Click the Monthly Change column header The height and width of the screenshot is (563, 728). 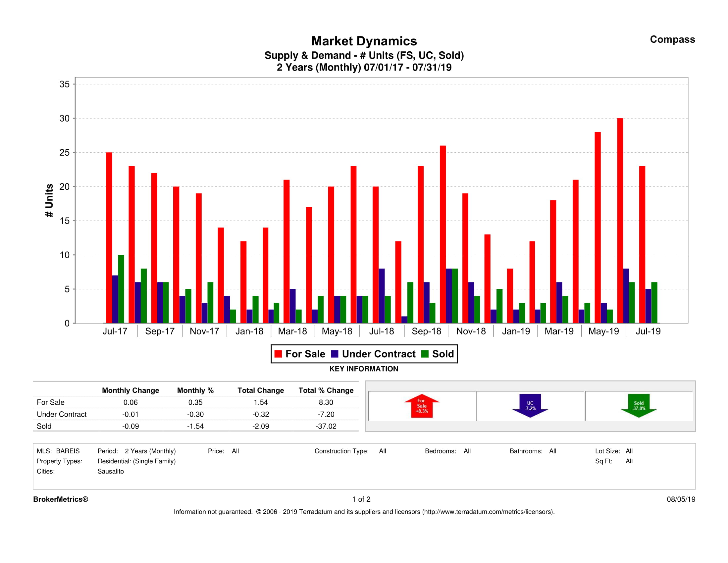[130, 390]
